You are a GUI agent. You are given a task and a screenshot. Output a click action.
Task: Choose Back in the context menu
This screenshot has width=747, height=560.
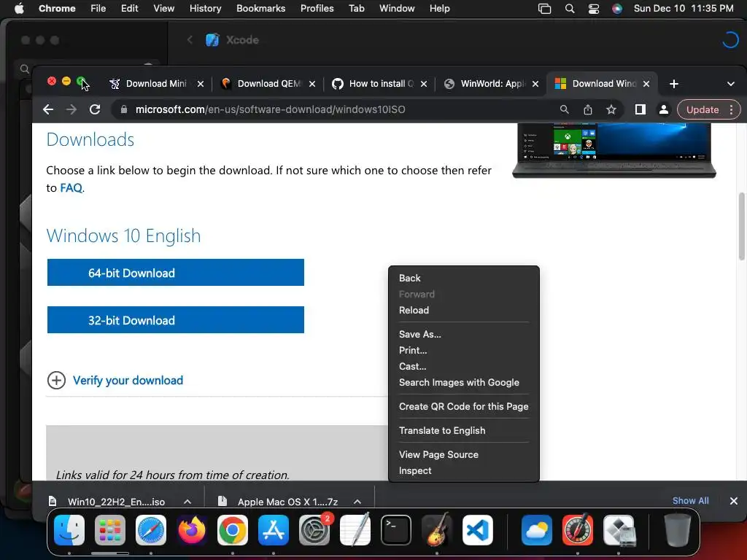463,278
